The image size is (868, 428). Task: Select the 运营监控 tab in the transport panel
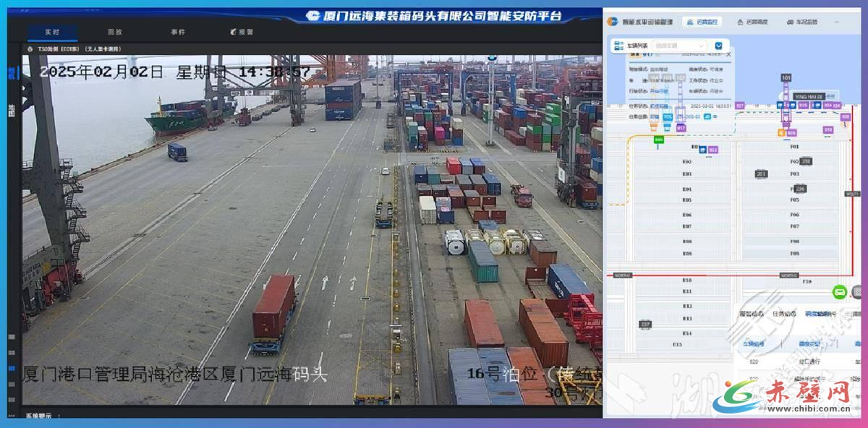[702, 22]
